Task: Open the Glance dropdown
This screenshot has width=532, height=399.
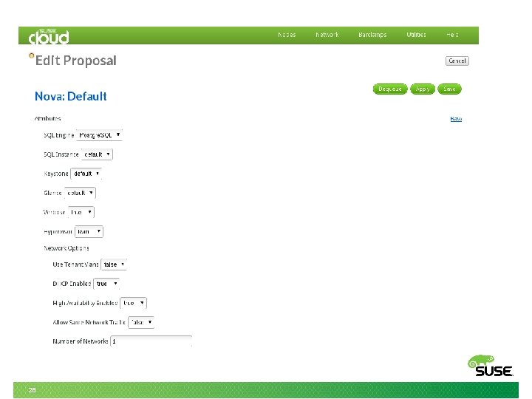Action: (80, 193)
